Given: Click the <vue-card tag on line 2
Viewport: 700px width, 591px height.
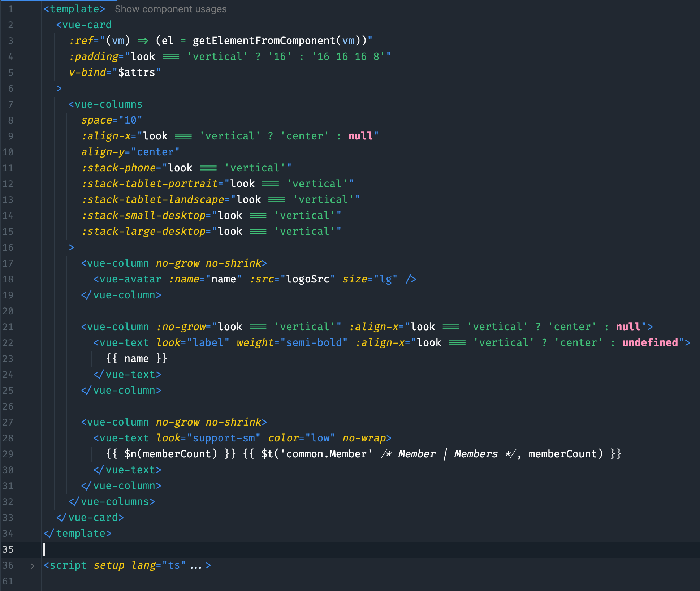Looking at the screenshot, I should click(84, 25).
